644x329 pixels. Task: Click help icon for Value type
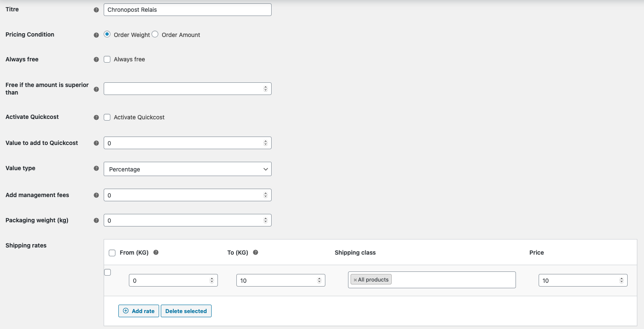96,168
